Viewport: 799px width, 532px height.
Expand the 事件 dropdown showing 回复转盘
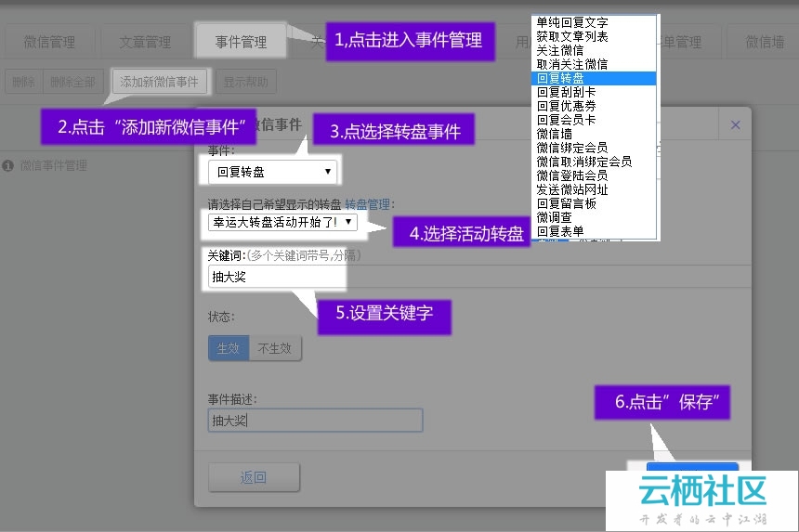tap(272, 172)
